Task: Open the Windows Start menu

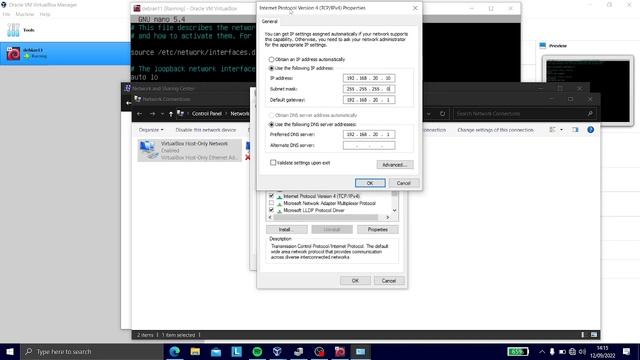Action: 10,351
